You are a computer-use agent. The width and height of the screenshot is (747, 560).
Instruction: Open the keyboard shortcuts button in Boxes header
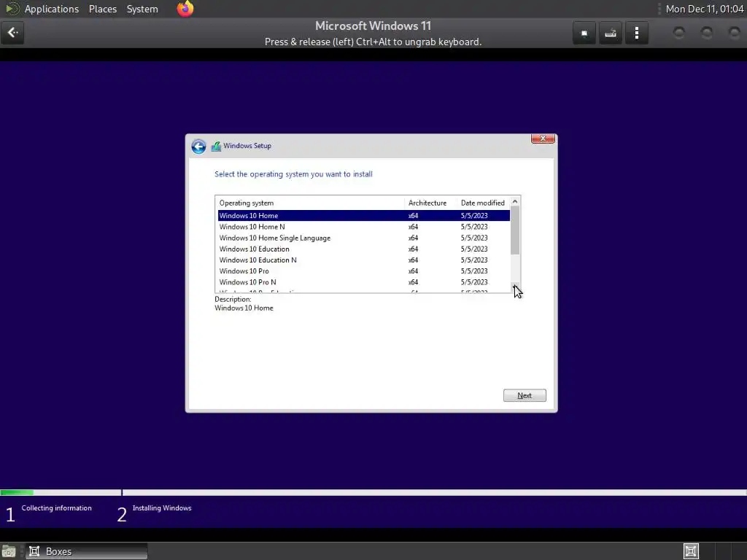point(611,33)
